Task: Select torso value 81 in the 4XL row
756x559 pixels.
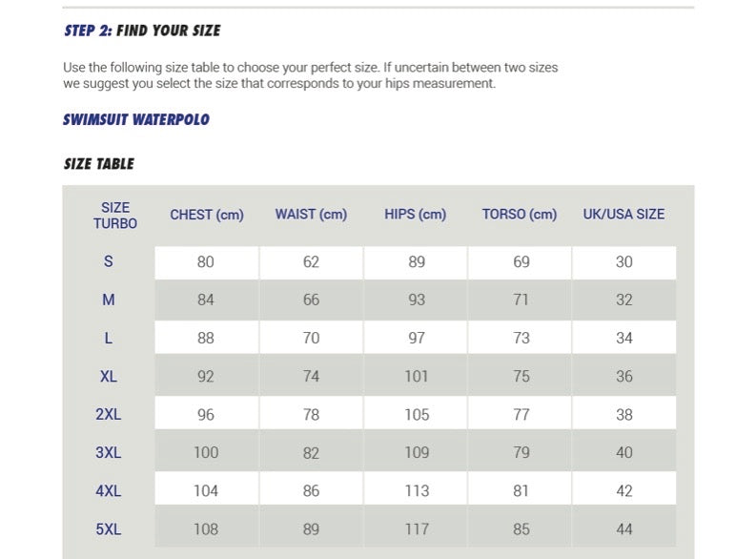Action: 521,491
